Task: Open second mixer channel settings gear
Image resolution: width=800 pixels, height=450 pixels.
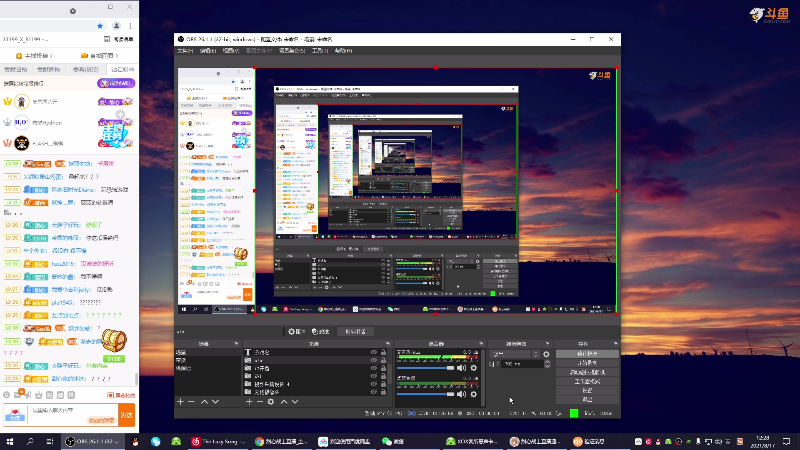Action: pos(473,394)
